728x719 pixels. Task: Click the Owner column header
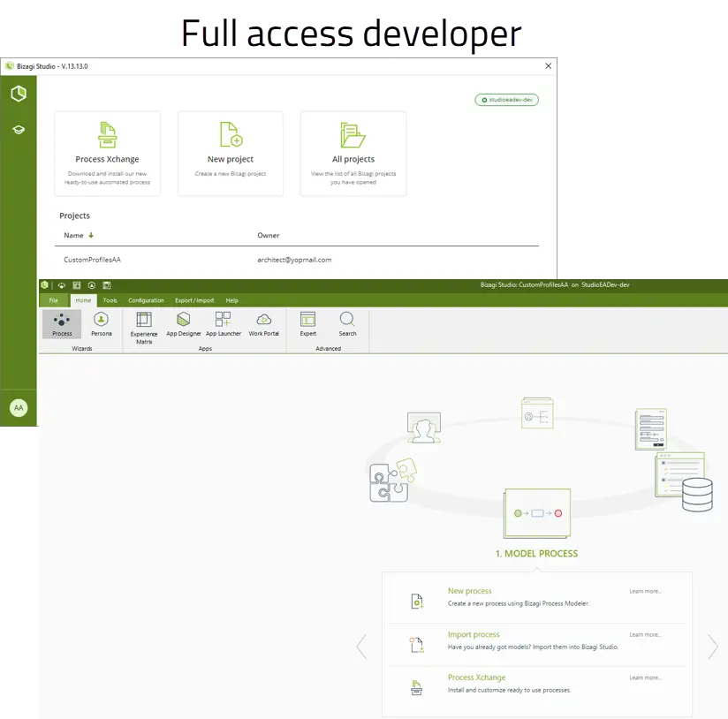click(269, 235)
